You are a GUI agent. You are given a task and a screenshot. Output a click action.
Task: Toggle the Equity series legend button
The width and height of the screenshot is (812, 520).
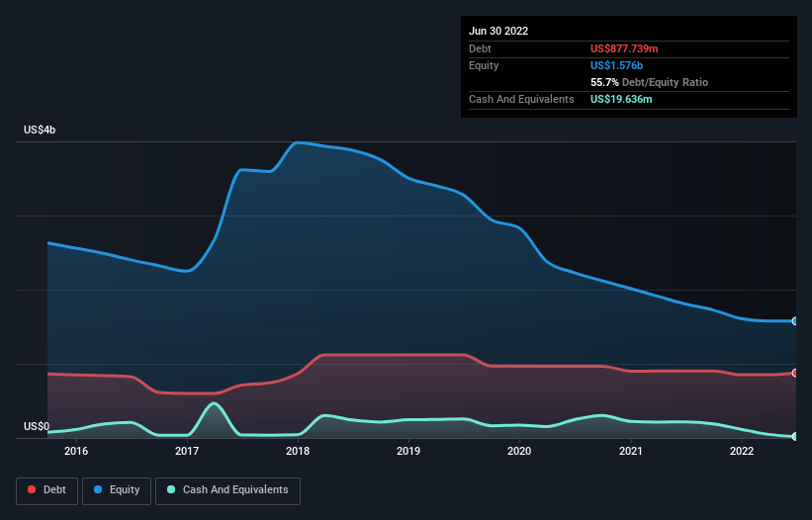pos(117,490)
